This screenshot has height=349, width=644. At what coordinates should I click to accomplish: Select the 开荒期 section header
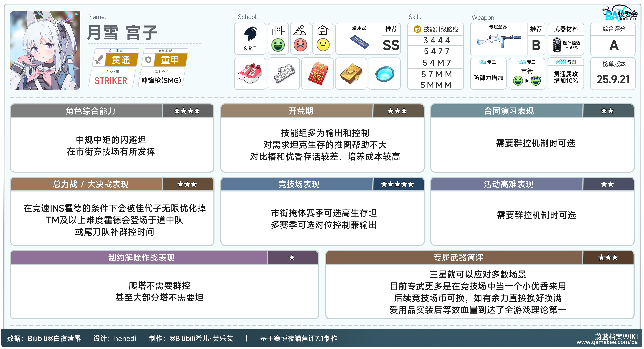point(301,111)
